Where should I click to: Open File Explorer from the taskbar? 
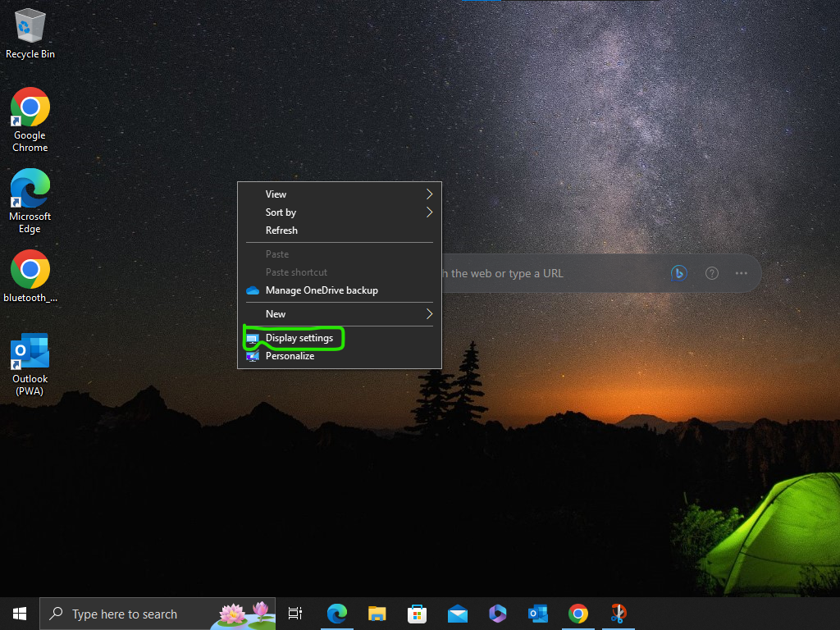[377, 613]
